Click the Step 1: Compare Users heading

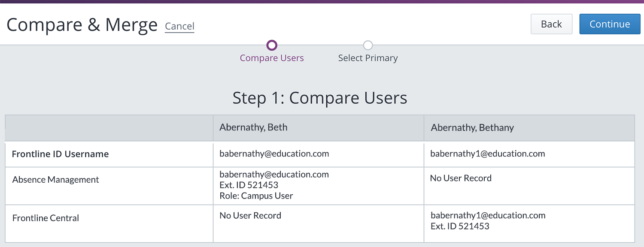coord(320,98)
